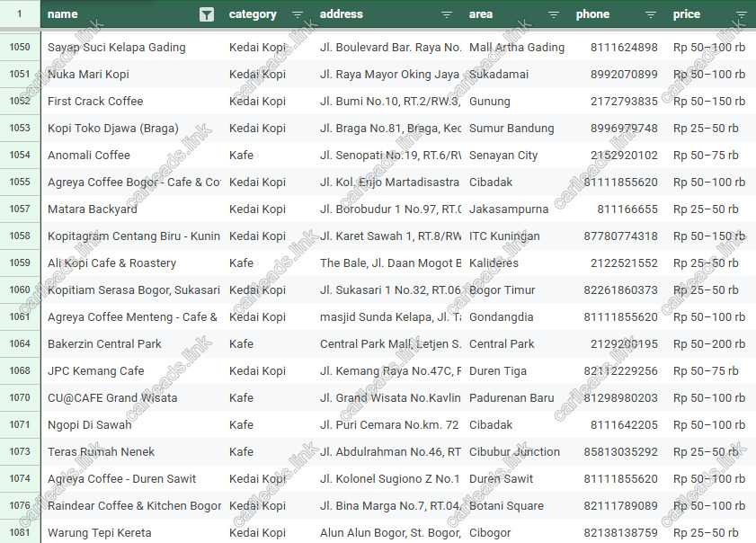Click area cell 'Sukadamai'
The width and height of the screenshot is (756, 543).
click(x=515, y=75)
